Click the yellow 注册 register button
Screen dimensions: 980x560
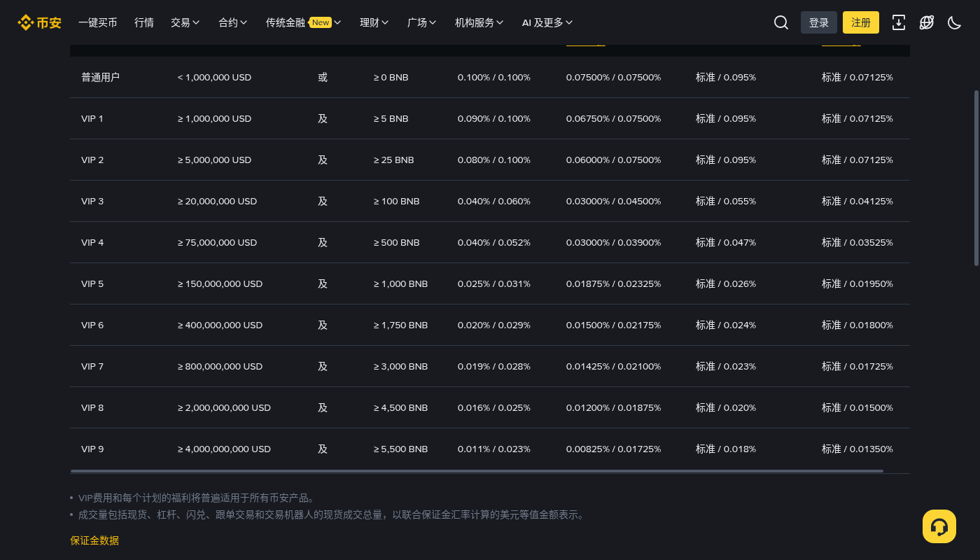tap(861, 22)
